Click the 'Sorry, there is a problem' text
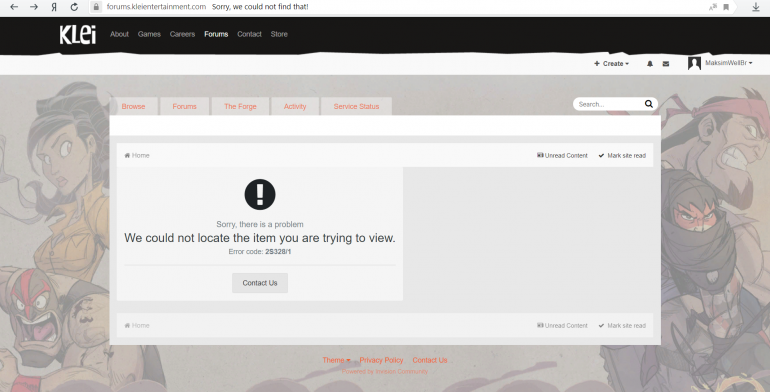The width and height of the screenshot is (770, 392). [x=260, y=224]
